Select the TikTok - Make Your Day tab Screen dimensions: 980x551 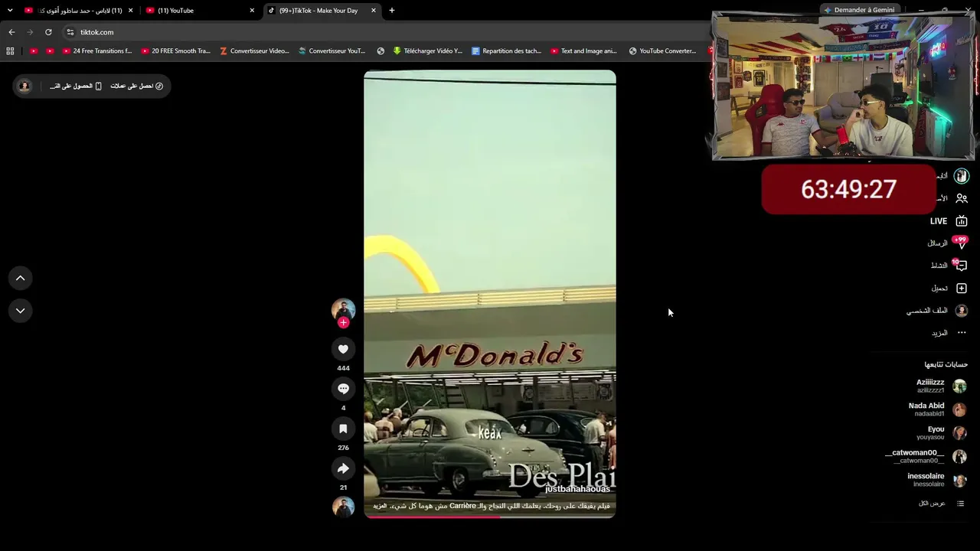(x=322, y=11)
